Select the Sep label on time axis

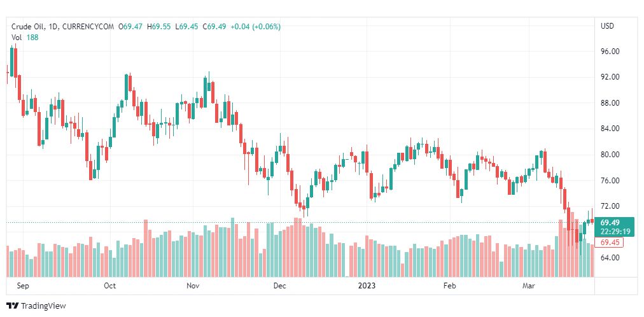click(x=23, y=286)
